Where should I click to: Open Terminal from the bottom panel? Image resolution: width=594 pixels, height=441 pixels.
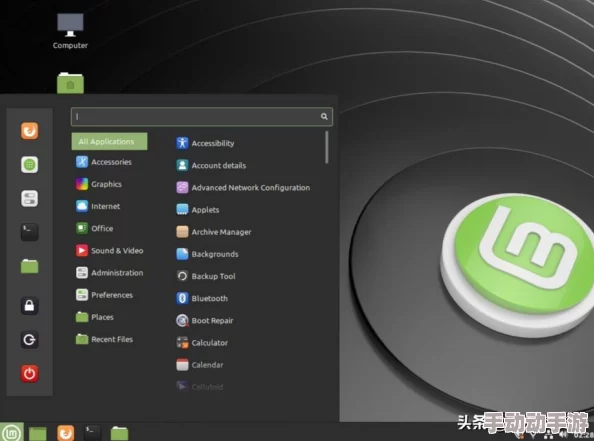92,433
